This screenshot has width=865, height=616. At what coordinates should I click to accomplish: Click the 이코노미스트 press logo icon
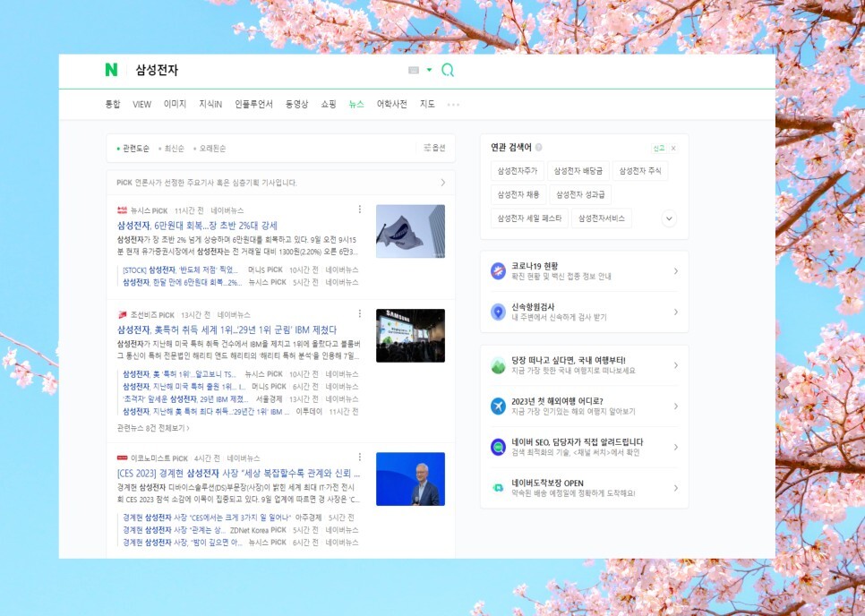[122, 458]
